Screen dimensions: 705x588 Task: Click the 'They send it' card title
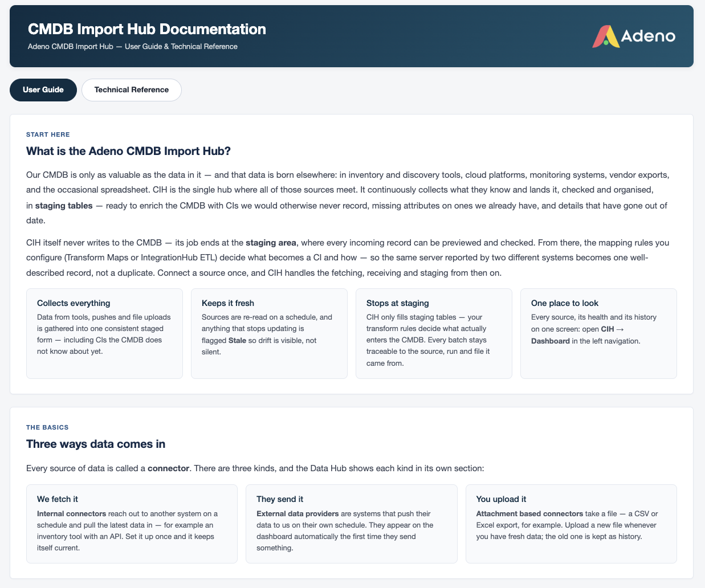[280, 499]
